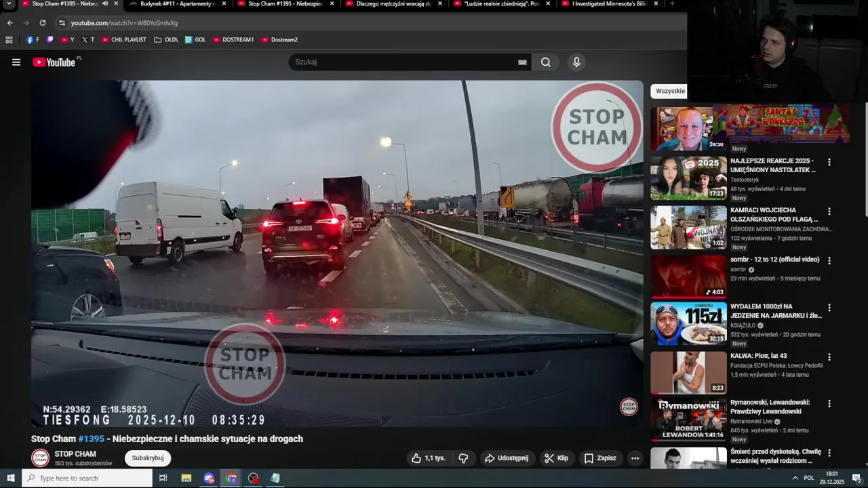Open the Rymanowski Live video thumbnail
Image resolution: width=868 pixels, height=488 pixels.
pyautogui.click(x=688, y=420)
